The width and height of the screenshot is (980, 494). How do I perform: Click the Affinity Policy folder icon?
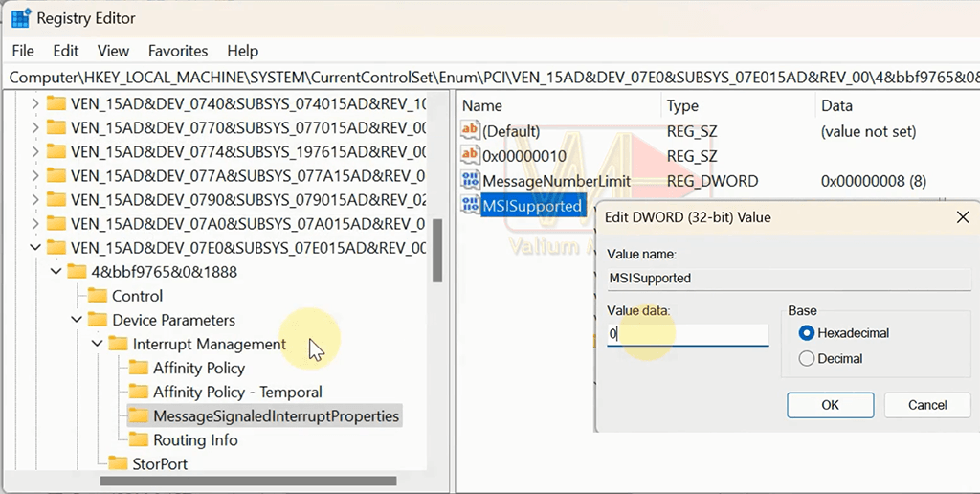point(139,368)
